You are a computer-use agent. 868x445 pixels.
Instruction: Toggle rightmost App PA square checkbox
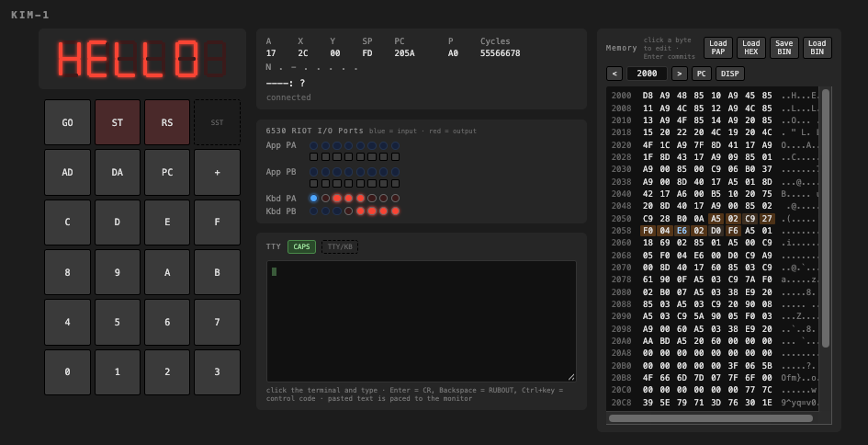tap(395, 157)
